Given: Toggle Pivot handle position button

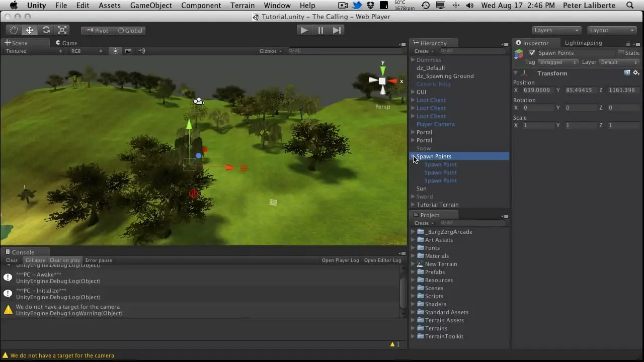Looking at the screenshot, I should click(x=97, y=30).
